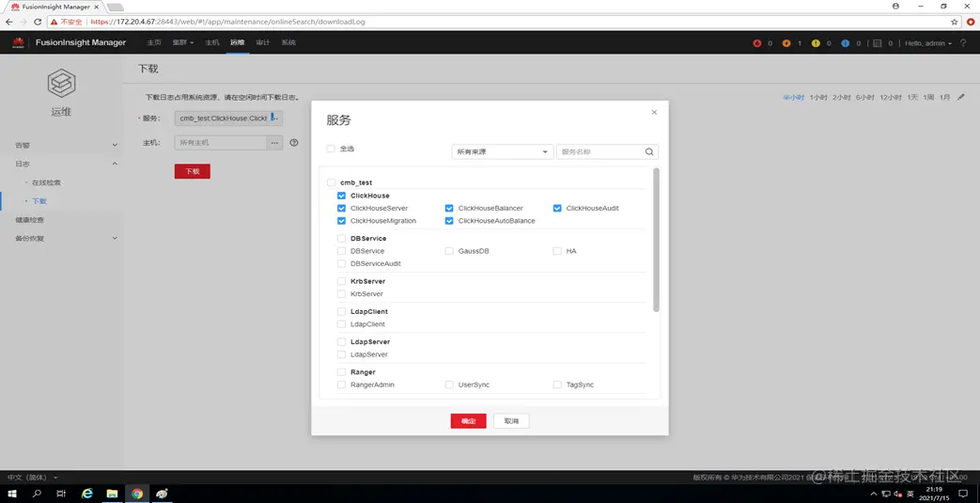
Task: Click the red 确定 confirm button
Action: [x=469, y=421]
